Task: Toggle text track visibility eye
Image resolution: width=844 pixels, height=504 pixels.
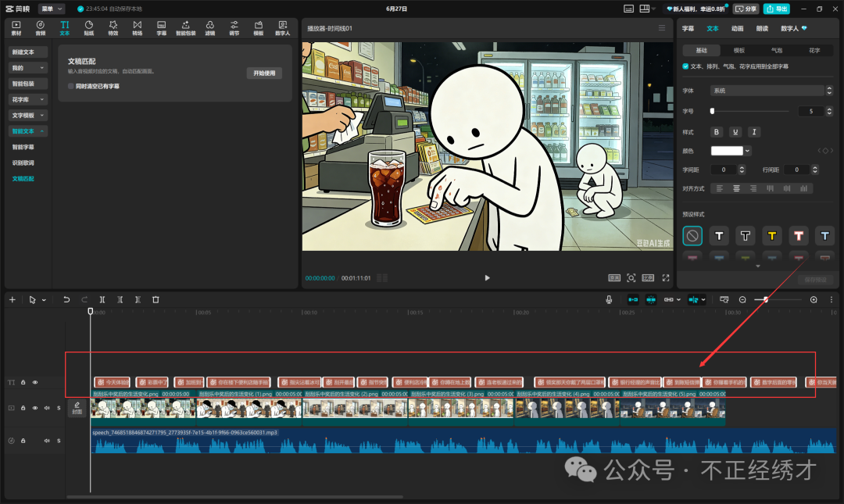Action: click(x=35, y=382)
